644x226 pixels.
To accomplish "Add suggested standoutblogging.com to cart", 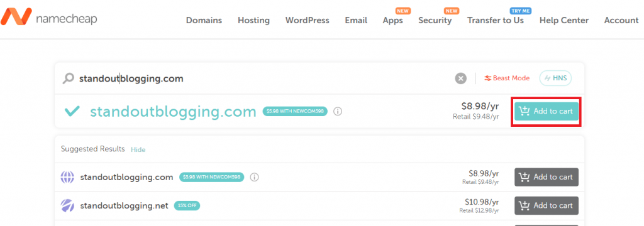I will [x=547, y=177].
